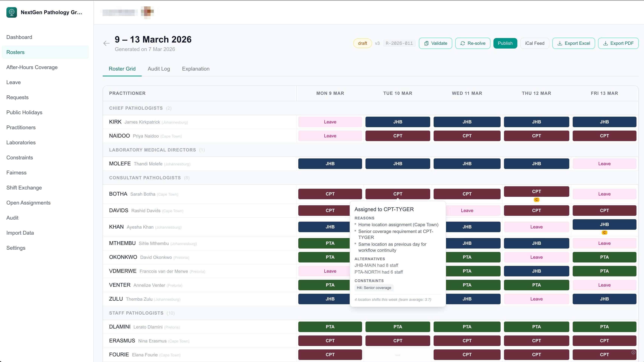Click the clipboard icon inside the Validate button
The image size is (644, 362).
click(x=426, y=43)
